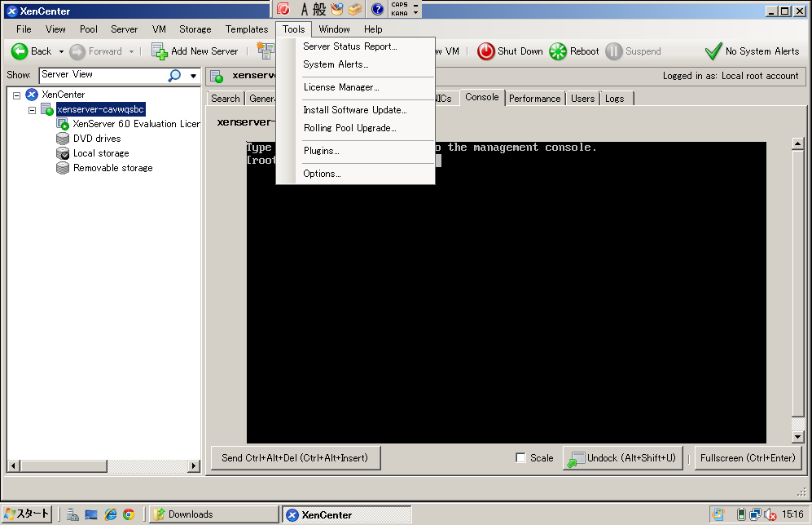Click the Add New Server icon
The width and height of the screenshot is (812, 525).
pos(160,51)
